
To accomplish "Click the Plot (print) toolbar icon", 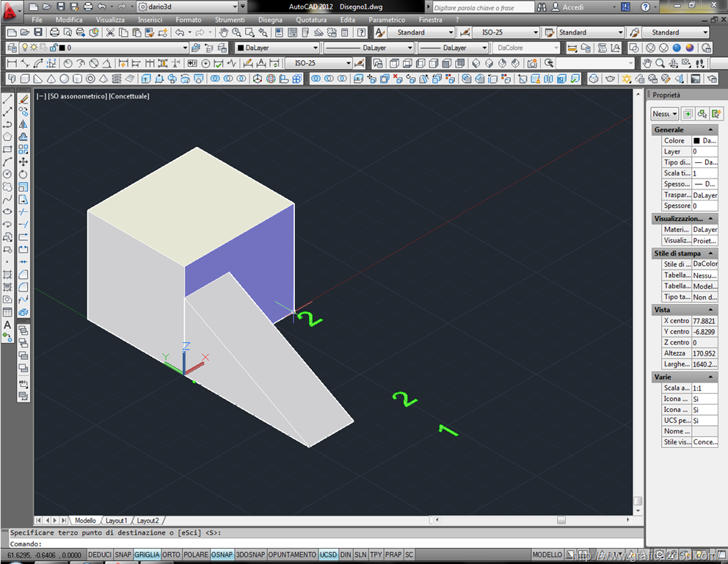I will (x=55, y=32).
